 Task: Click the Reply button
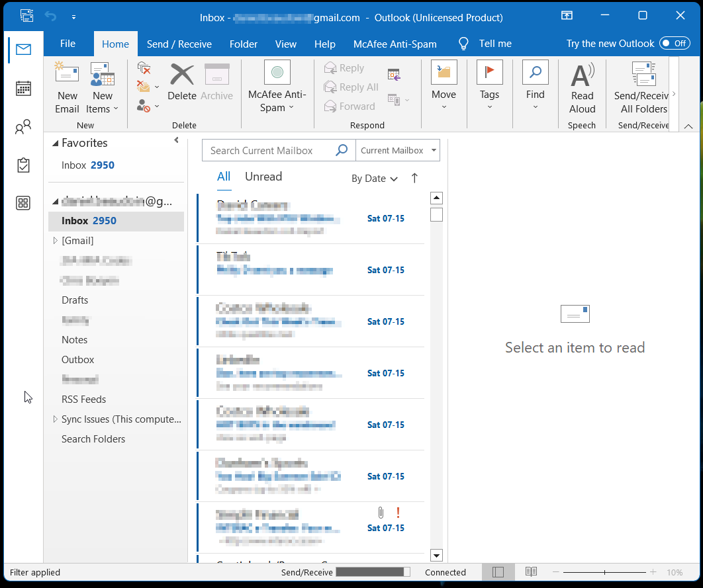tap(344, 68)
